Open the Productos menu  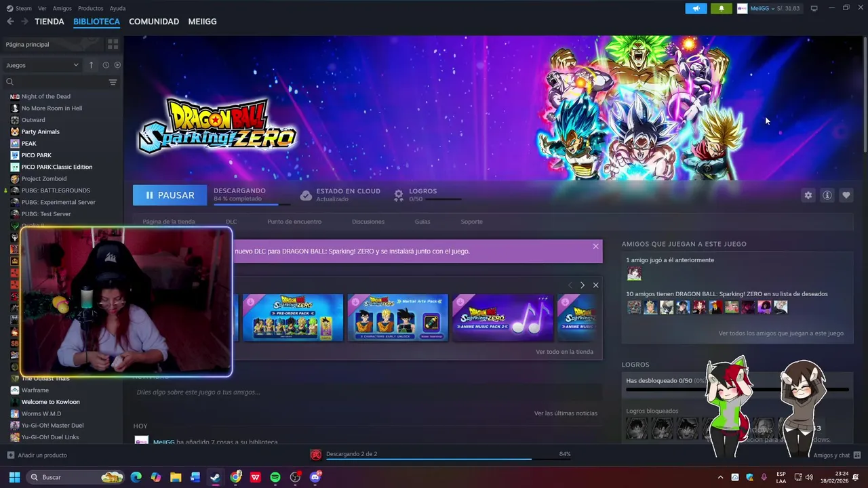90,8
